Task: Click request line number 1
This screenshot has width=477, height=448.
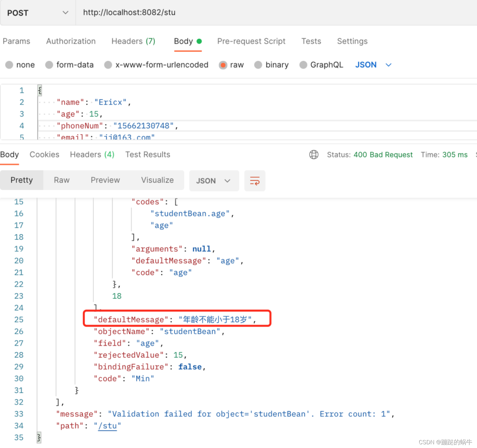Action: 22,91
